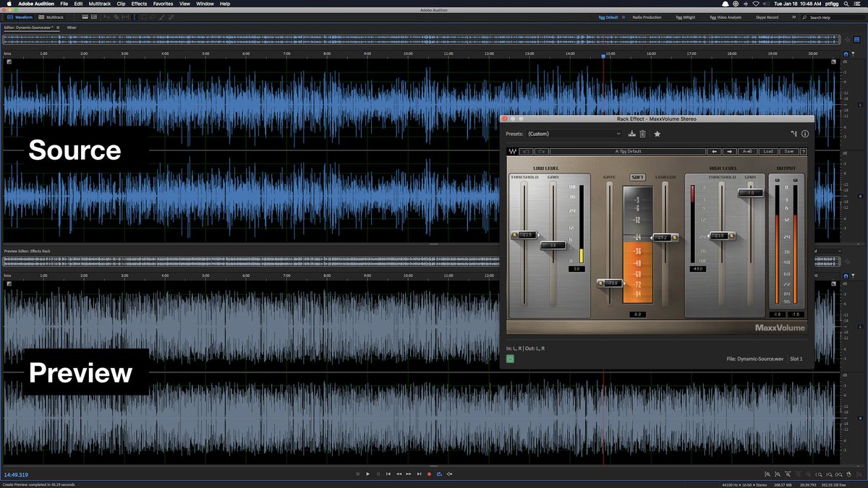This screenshot has height=488, width=868.
Task: Toggle the effect power state button
Action: click(510, 359)
